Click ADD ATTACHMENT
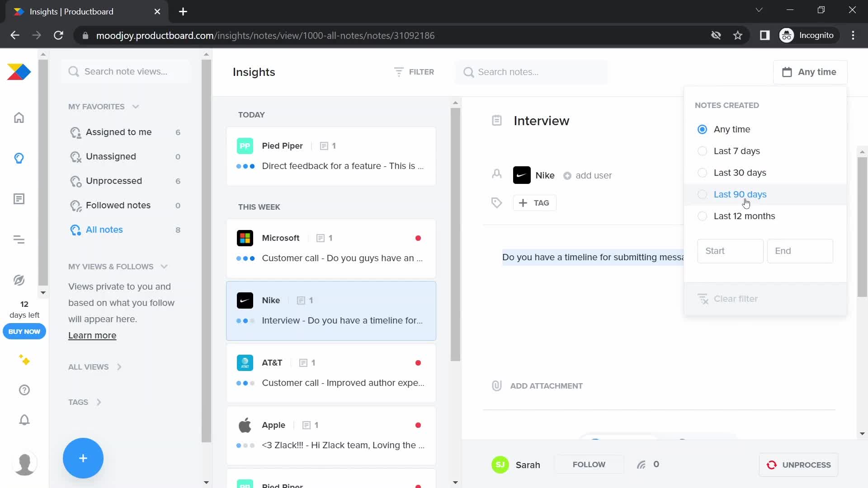Viewport: 868px width, 488px height. click(x=537, y=386)
